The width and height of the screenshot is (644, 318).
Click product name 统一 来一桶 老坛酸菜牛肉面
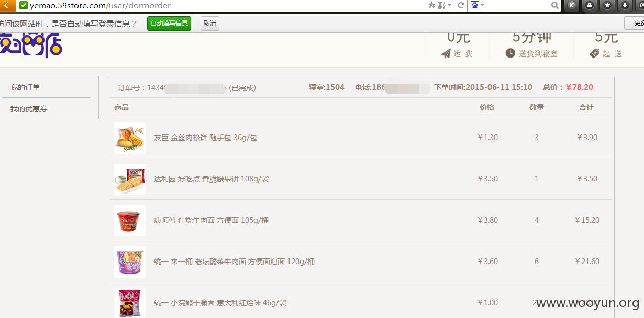pos(234,262)
